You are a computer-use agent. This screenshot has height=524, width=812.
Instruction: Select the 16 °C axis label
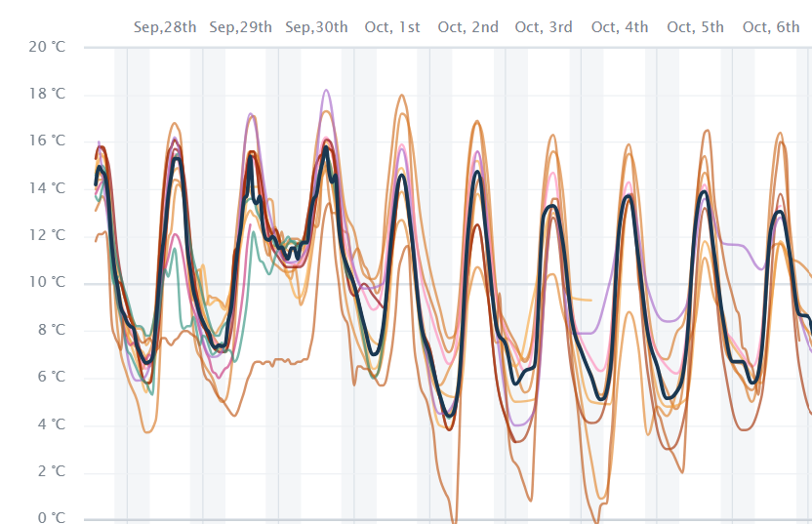coord(47,141)
